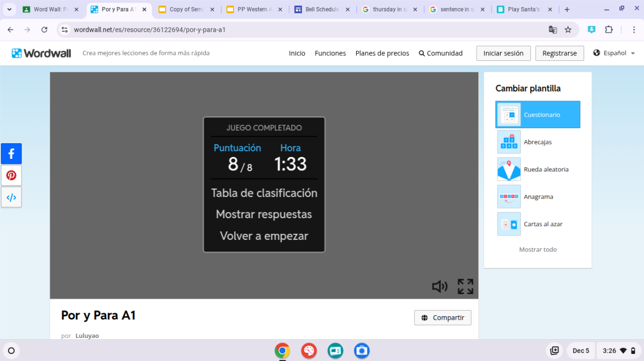Select the Cartas al azar template
The height and width of the screenshot is (361, 644).
click(x=538, y=224)
